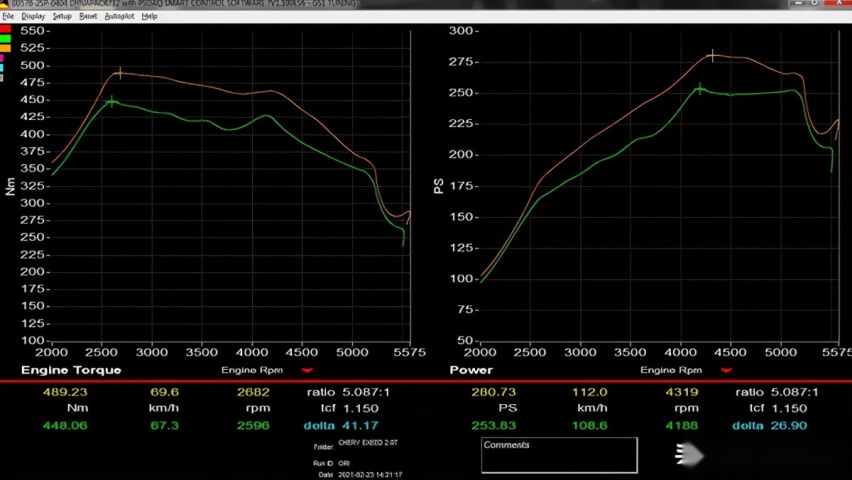Select the magenta run color swatch

[2, 58]
